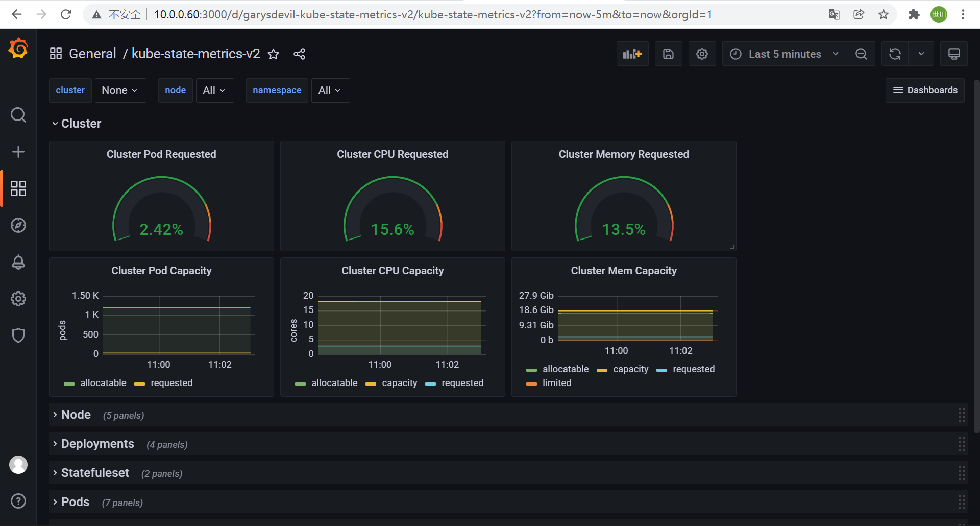
Task: Open the Server Admin shield icon
Action: [18, 336]
